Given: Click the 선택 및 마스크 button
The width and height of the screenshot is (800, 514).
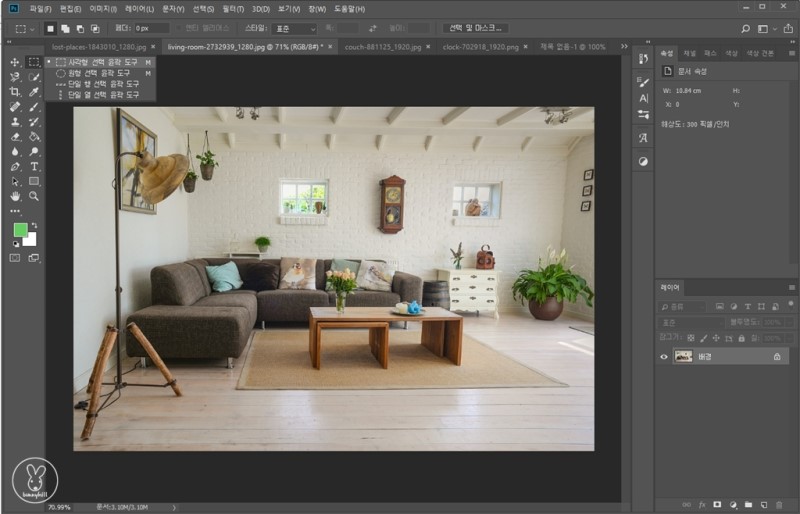Looking at the screenshot, I should (473, 28).
